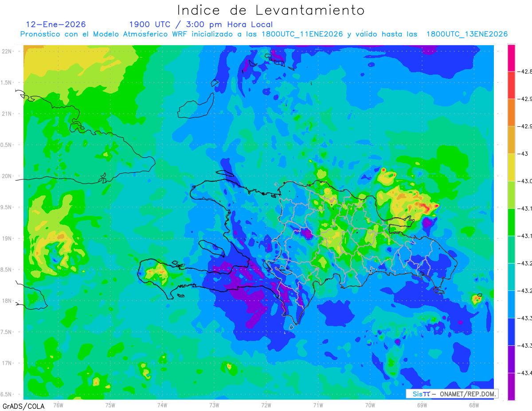Image resolution: width=532 pixels, height=411 pixels.
Task: Click the '19N' latitude label
Action: (x=7, y=239)
